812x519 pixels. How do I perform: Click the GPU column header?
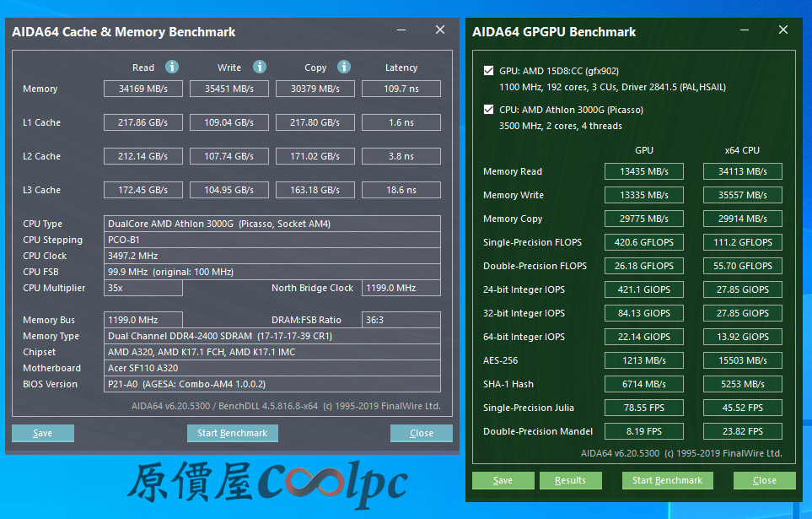click(x=644, y=150)
